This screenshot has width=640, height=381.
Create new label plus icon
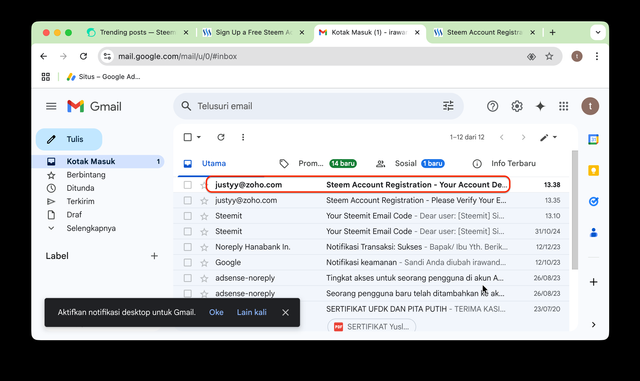(154, 256)
